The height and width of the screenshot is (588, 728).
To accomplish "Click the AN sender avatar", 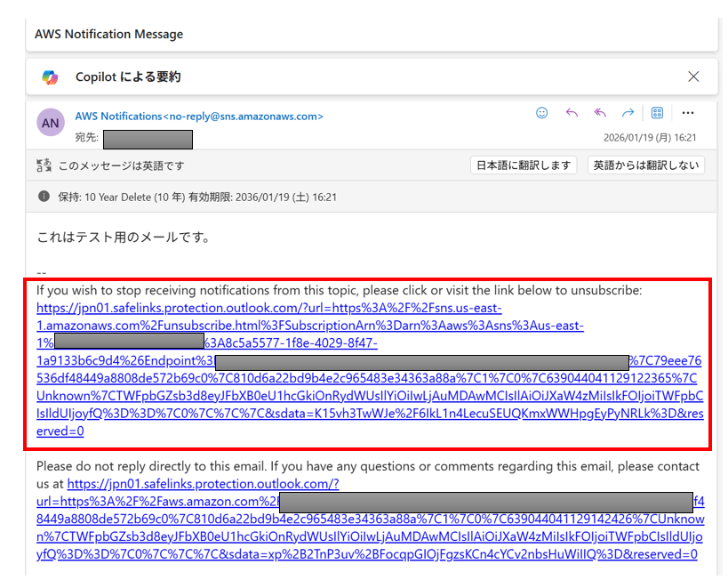I will click(51, 124).
